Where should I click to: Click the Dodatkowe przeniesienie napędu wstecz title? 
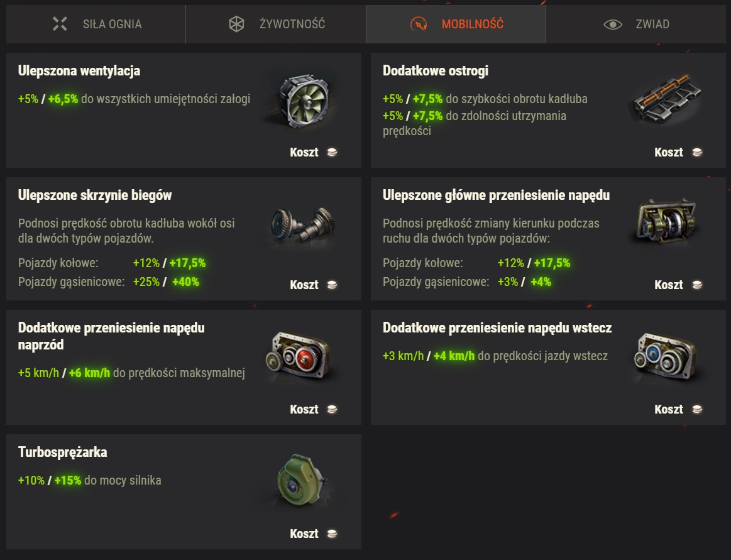[497, 328]
